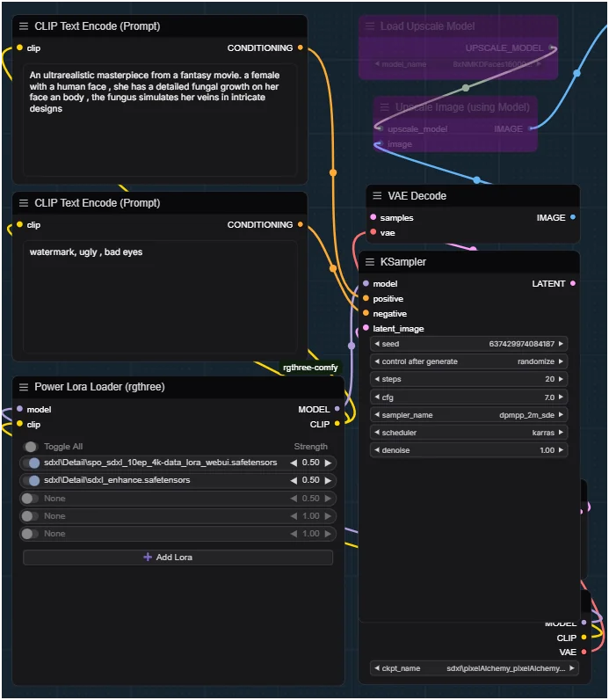
Task: Click the rgthree-comfy badge label
Action: click(310, 368)
